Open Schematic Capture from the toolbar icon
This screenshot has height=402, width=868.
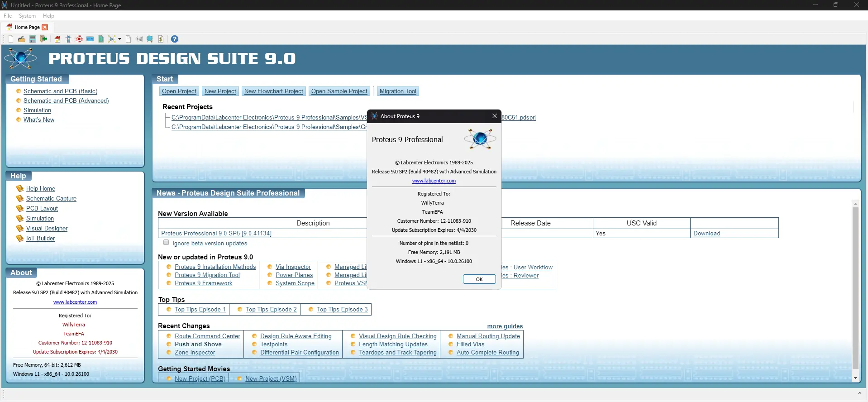pos(68,39)
